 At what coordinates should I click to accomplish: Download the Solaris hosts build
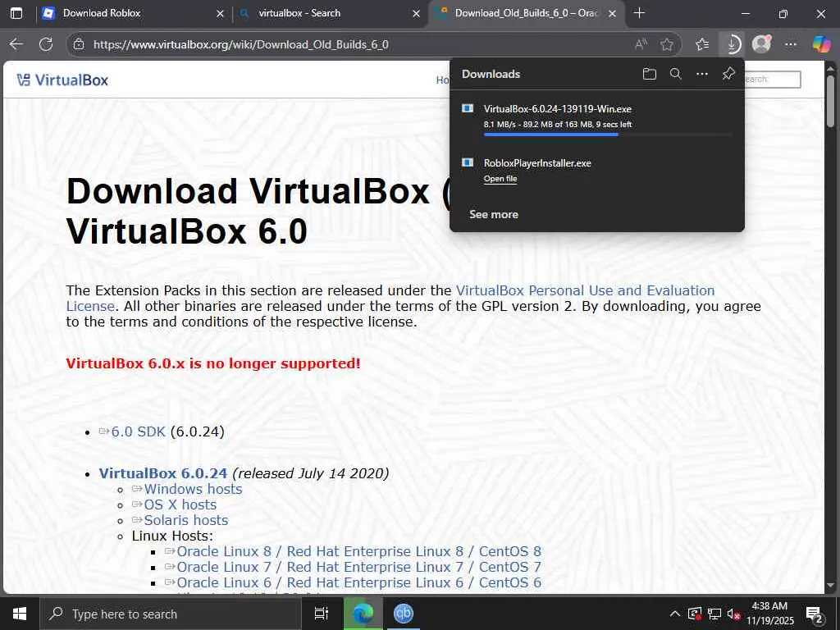(x=186, y=520)
